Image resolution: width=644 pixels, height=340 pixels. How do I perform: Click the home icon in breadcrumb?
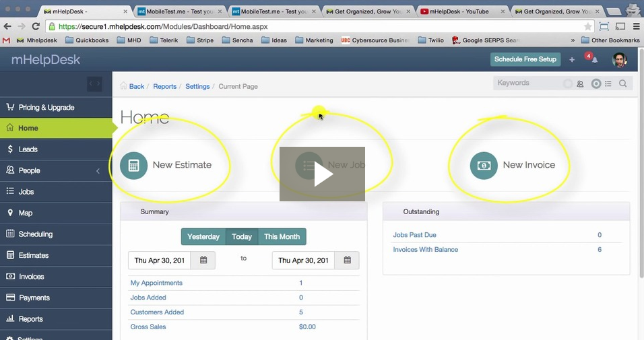pyautogui.click(x=123, y=86)
